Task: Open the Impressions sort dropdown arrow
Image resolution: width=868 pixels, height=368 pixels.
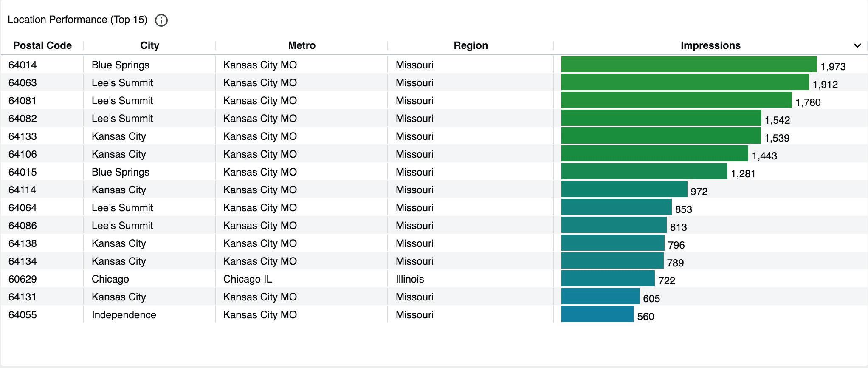Action: [x=857, y=45]
